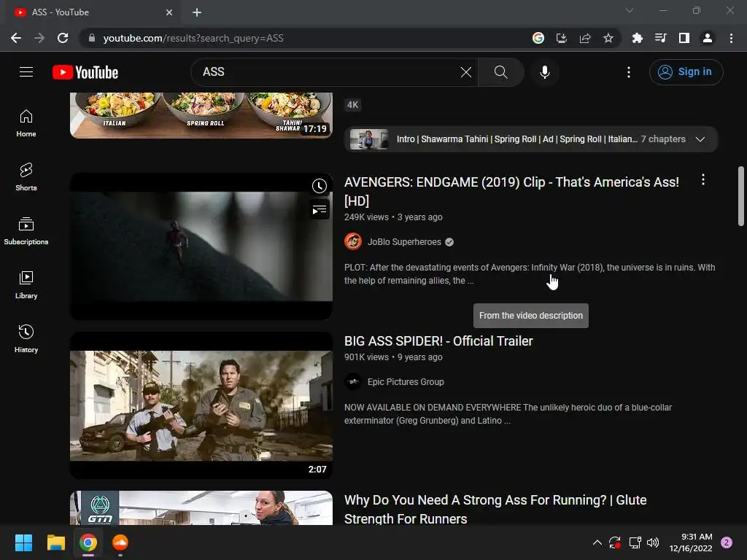Close the ASS - YouTube tab
Viewport: 747px width, 560px height.
[x=169, y=12]
